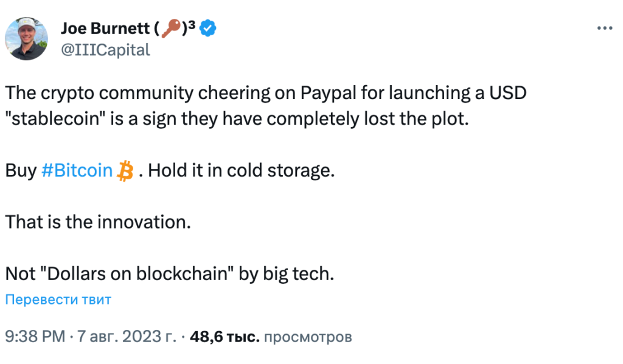Image resolution: width=623 pixels, height=364 pixels.
Task: Click the 'просмотров' views label
Action: point(309,336)
